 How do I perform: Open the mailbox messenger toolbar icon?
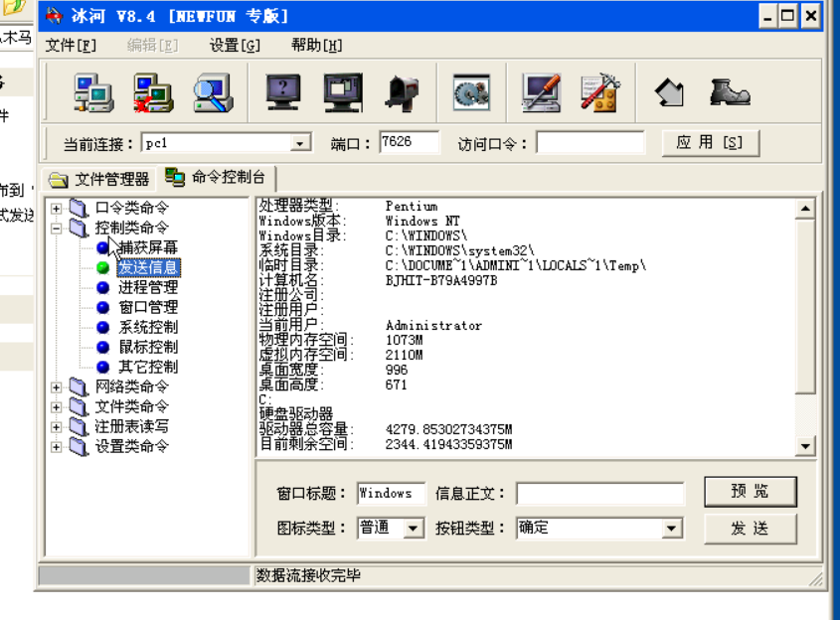click(403, 92)
